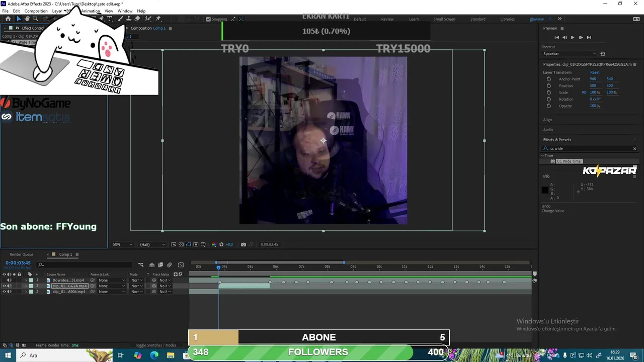
Task: Open the composition mini-flowchart icon
Action: (140, 265)
